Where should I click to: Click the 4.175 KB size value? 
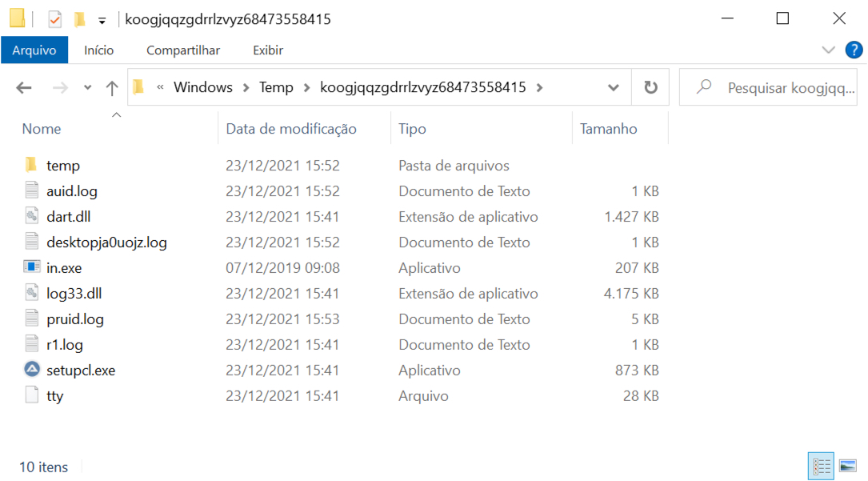pyautogui.click(x=631, y=294)
